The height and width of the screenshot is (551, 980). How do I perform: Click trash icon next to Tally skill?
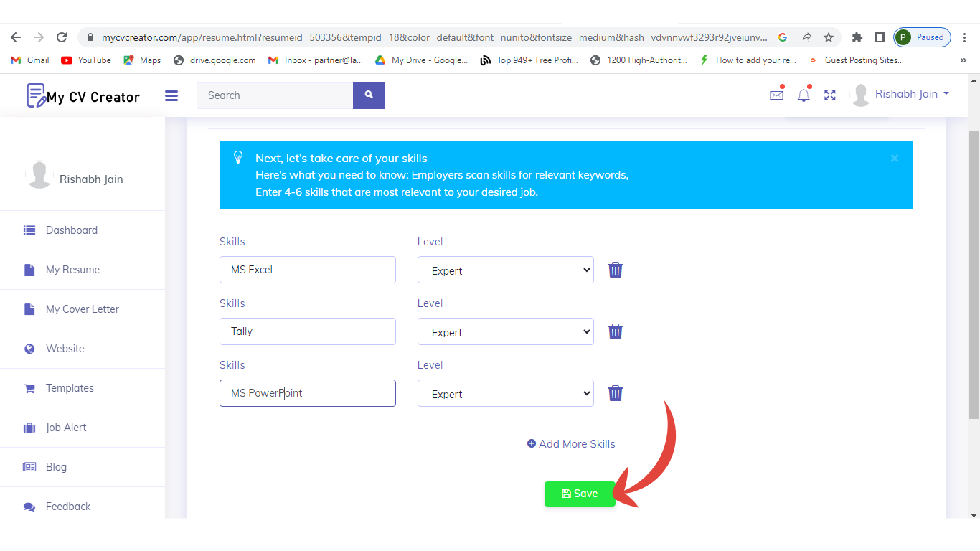click(616, 331)
